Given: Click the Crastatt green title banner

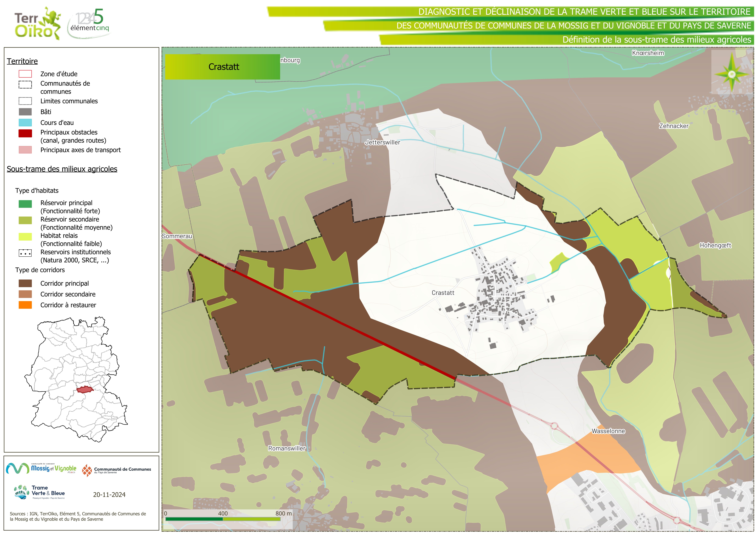Looking at the screenshot, I should (x=223, y=67).
